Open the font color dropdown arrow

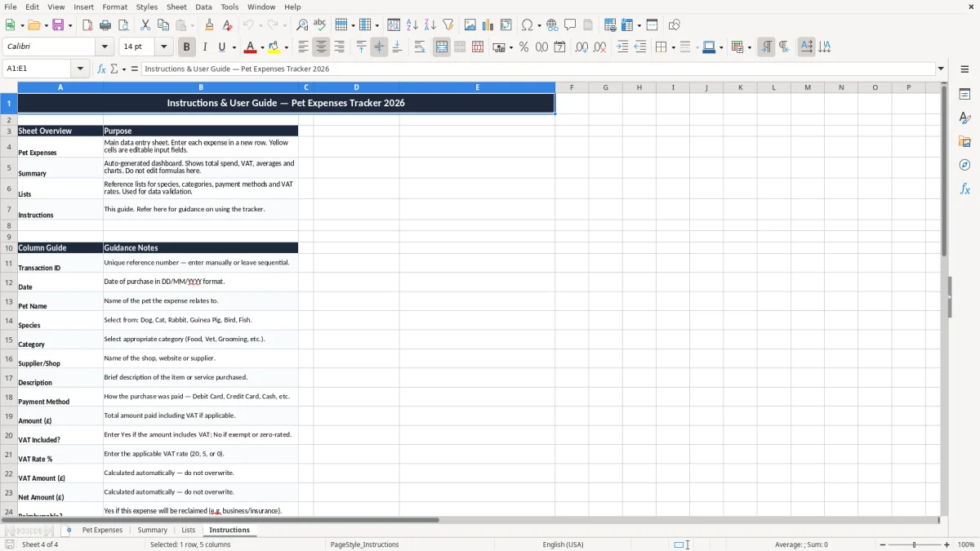tap(263, 48)
